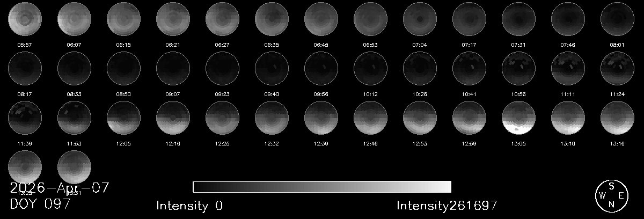Click the DOY 097 text label
Image resolution: width=644 pixels, height=219 pixels.
pyautogui.click(x=40, y=205)
